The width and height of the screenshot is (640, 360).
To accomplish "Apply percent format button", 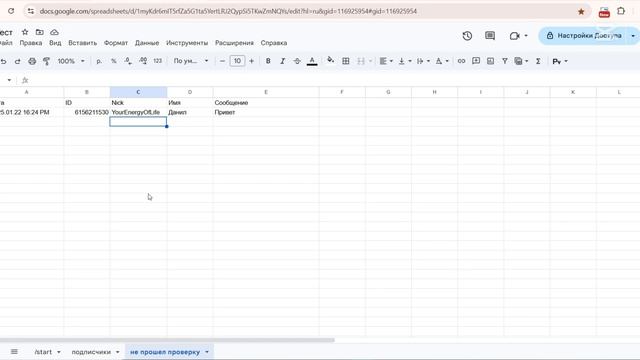I will 114,61.
